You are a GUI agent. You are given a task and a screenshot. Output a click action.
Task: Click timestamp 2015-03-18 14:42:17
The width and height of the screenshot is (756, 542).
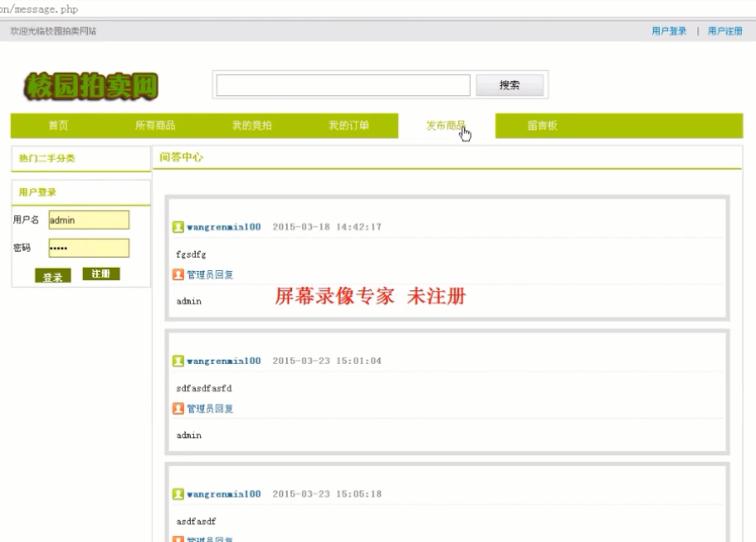click(327, 227)
